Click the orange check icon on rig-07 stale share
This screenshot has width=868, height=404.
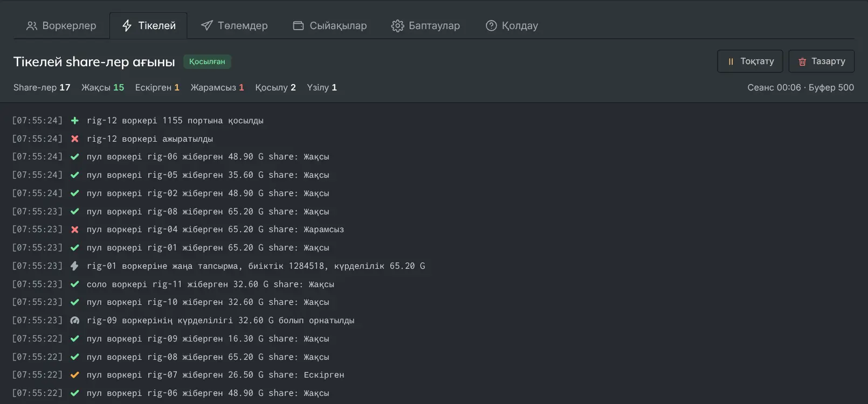tap(75, 375)
